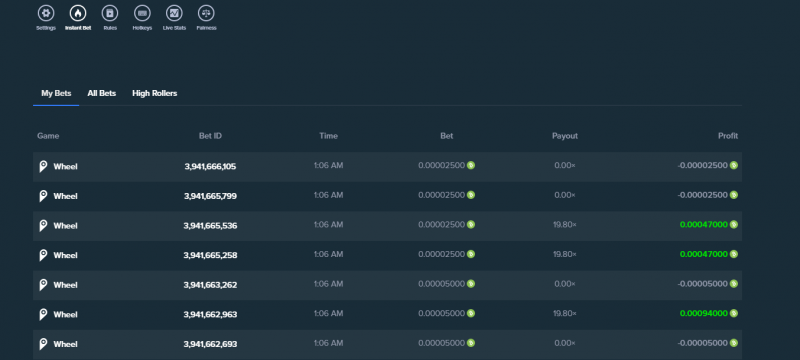The height and width of the screenshot is (360, 800).
Task: Open bet ID 3,941,663,262
Action: click(210, 285)
